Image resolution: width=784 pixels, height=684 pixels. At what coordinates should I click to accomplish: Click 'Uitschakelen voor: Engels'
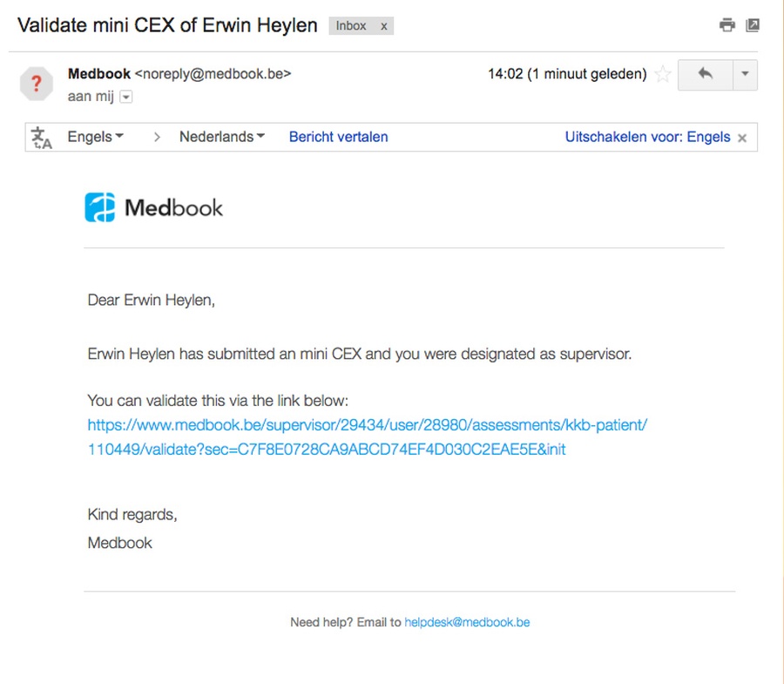647,137
